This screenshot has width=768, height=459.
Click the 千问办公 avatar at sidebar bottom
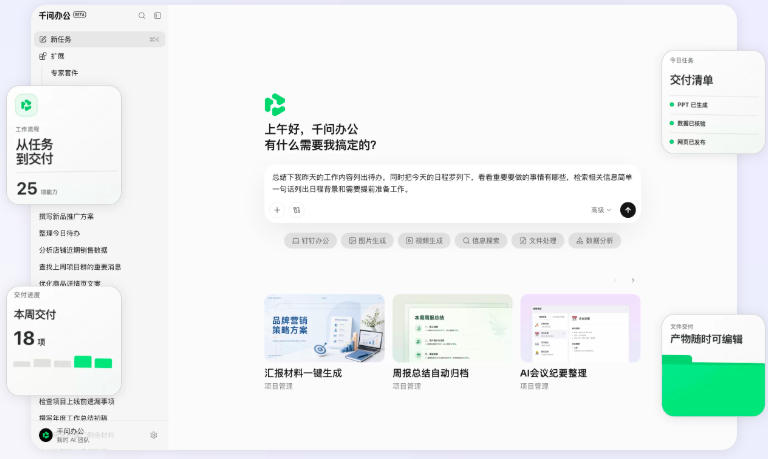point(46,435)
